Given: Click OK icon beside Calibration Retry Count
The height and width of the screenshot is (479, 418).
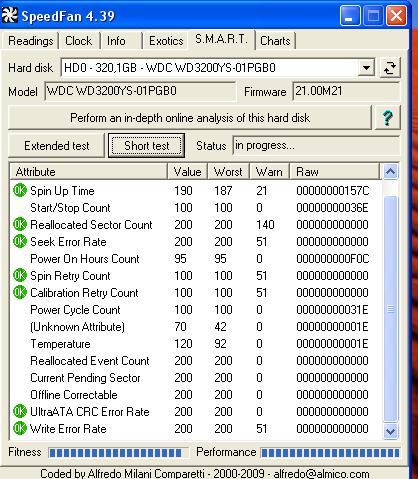Looking at the screenshot, I should [x=20, y=293].
